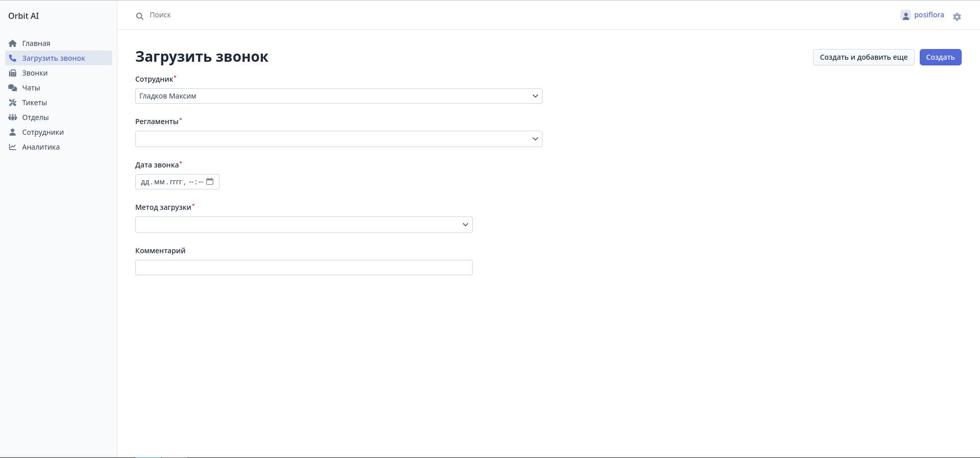Viewport: 980px width, 458px height.
Task: Focus the Комментарий text field
Action: [x=304, y=268]
